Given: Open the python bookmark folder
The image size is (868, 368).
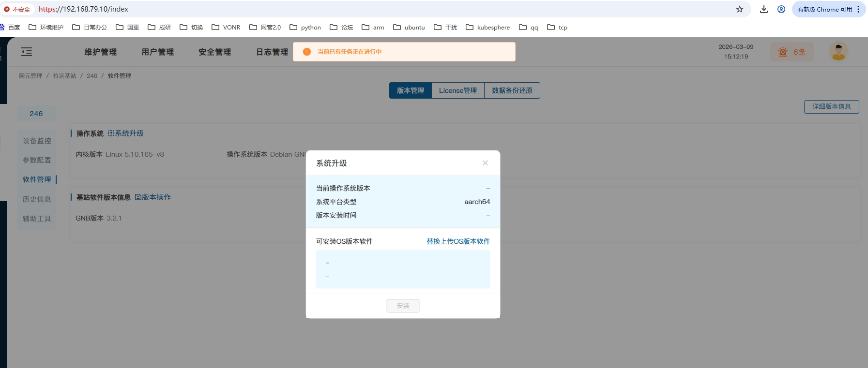Looking at the screenshot, I should 305,28.
